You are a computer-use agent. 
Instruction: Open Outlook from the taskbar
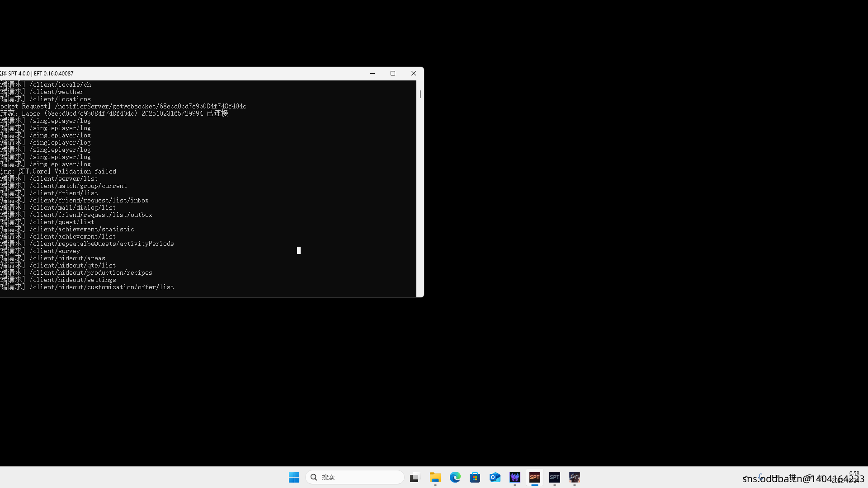point(495,477)
